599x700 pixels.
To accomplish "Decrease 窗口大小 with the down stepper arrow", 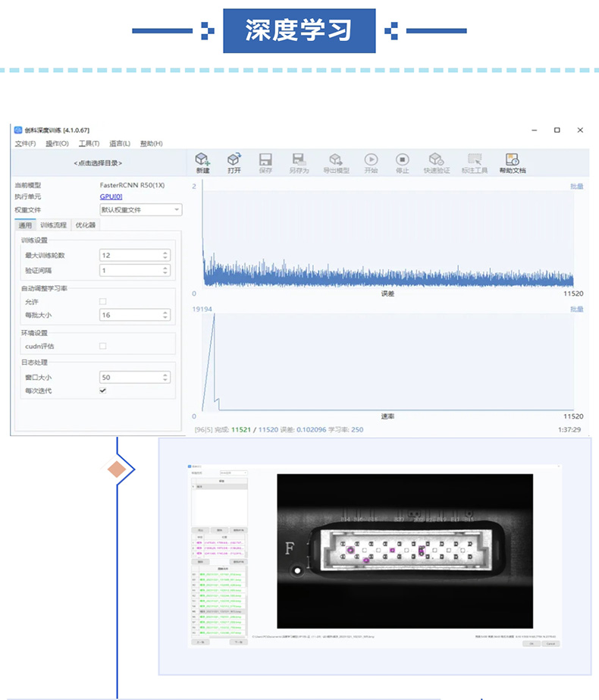I will point(165,380).
